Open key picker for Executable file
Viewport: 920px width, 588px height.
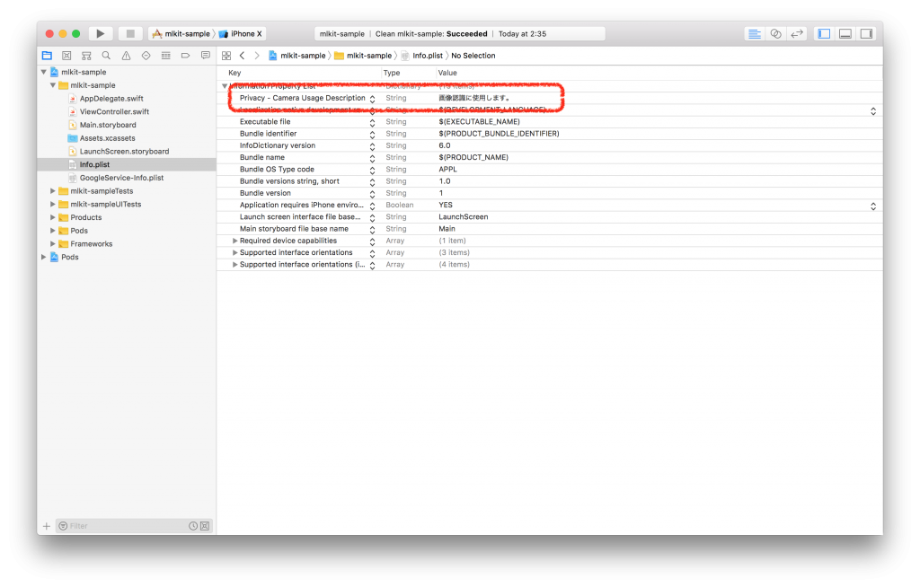point(372,122)
